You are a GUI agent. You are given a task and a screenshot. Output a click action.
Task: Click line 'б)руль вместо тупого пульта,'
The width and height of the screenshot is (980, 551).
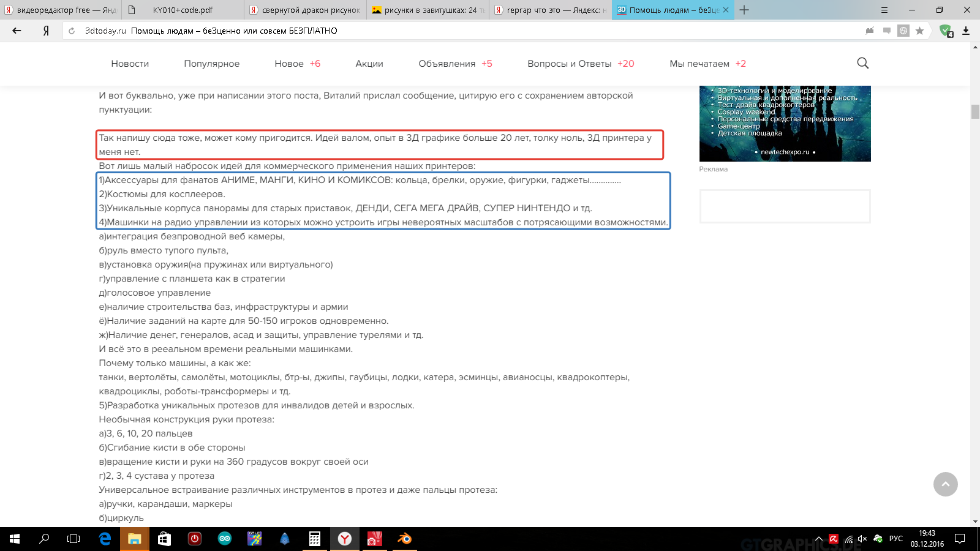click(164, 250)
